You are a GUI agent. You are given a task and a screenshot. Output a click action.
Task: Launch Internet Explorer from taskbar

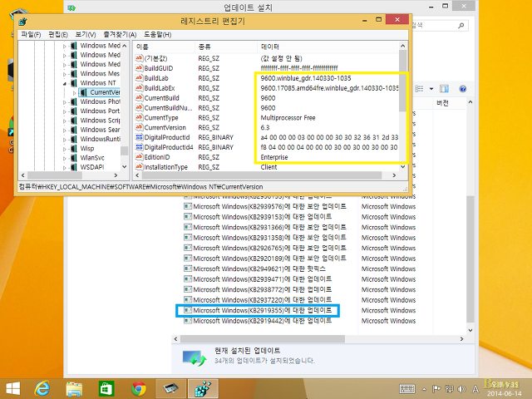(42, 388)
